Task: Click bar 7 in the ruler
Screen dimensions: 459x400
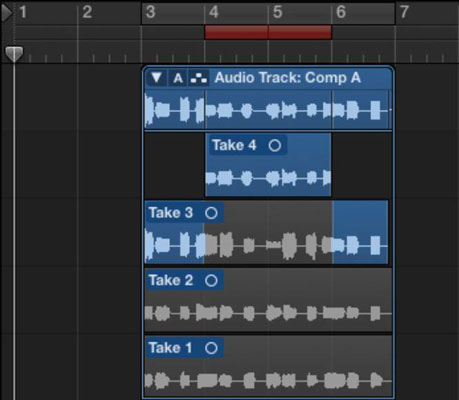Action: (x=404, y=12)
